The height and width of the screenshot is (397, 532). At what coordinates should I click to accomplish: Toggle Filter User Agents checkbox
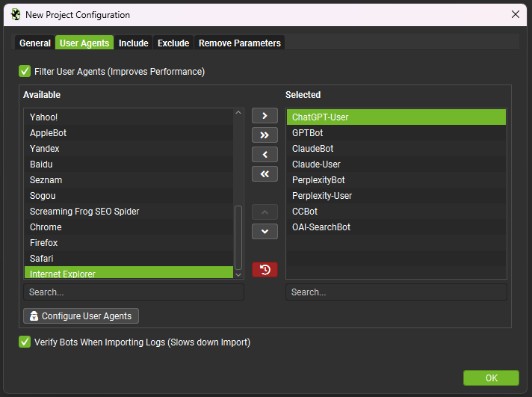pos(25,72)
